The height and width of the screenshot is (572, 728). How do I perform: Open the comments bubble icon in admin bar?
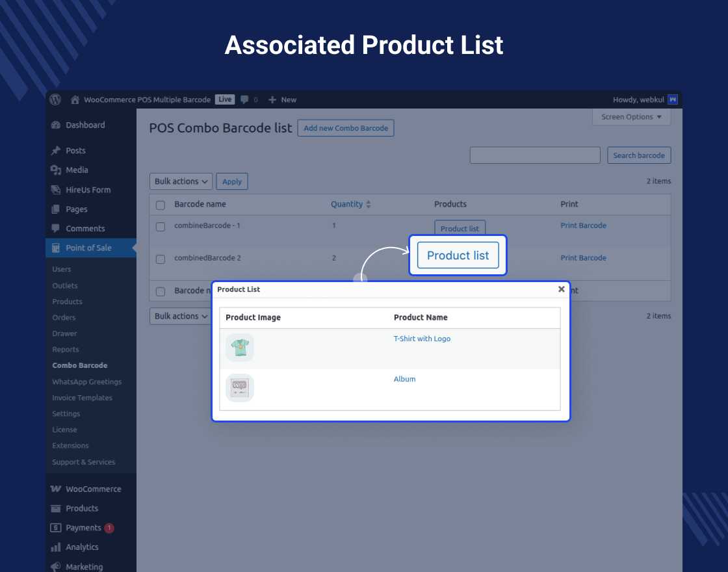tap(245, 99)
